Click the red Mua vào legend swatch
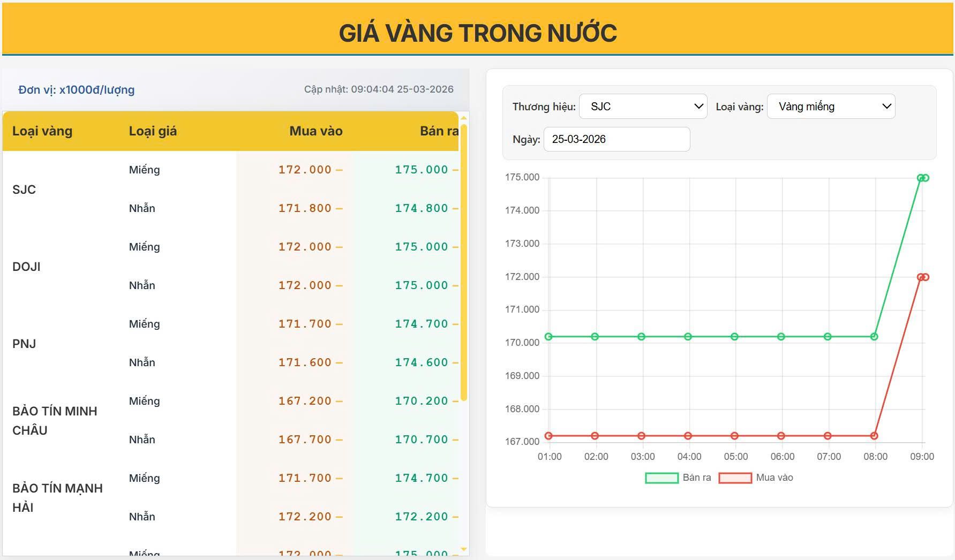955x560 pixels. [x=735, y=478]
